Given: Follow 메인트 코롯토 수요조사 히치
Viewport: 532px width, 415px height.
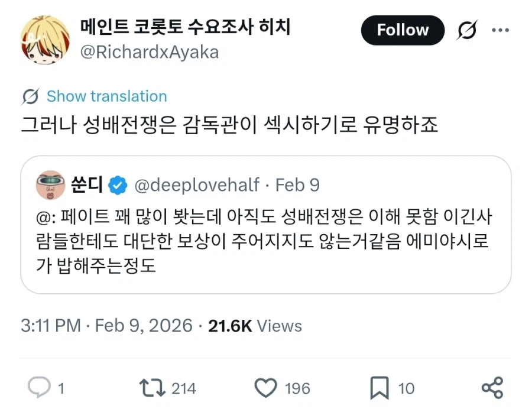Looking at the screenshot, I should coord(403,30).
